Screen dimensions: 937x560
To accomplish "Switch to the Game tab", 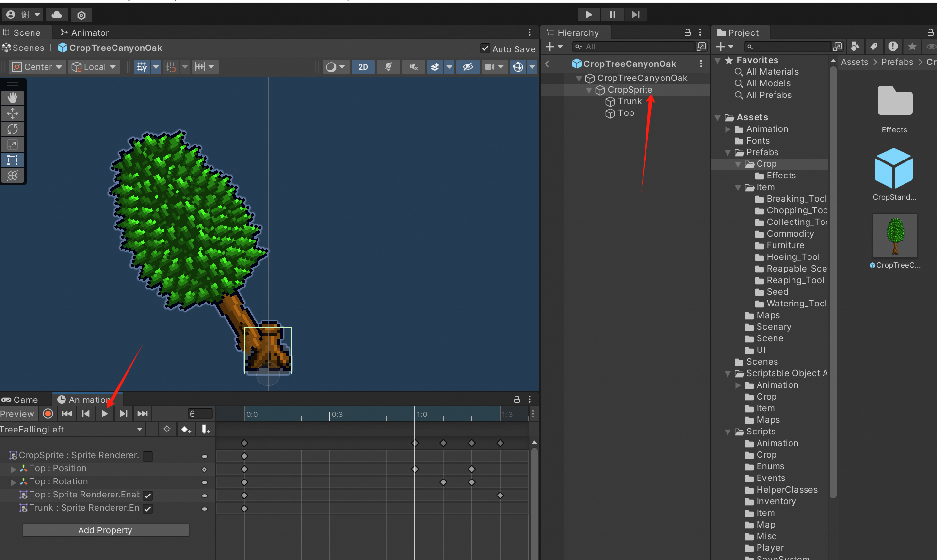I will pos(20,400).
